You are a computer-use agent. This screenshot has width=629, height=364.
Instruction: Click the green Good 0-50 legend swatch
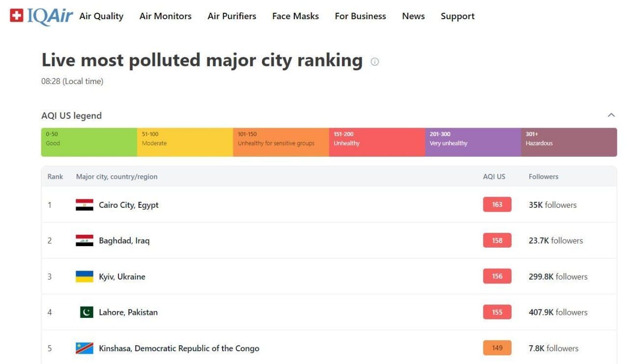click(89, 142)
